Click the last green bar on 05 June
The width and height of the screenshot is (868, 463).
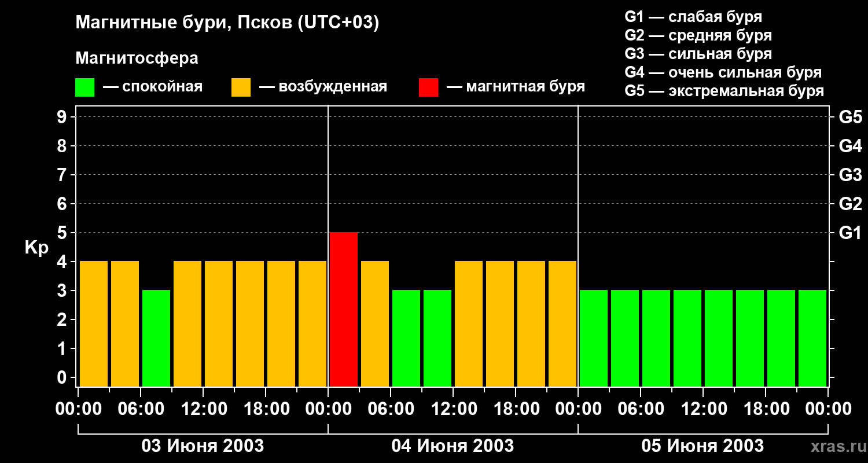pyautogui.click(x=812, y=338)
